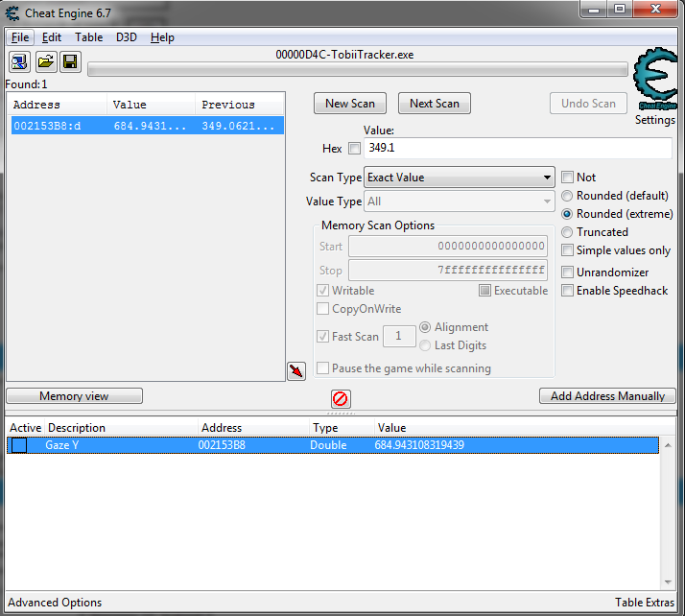Toggle the Fast Scan checkbox
This screenshot has width=685, height=616.
(322, 337)
